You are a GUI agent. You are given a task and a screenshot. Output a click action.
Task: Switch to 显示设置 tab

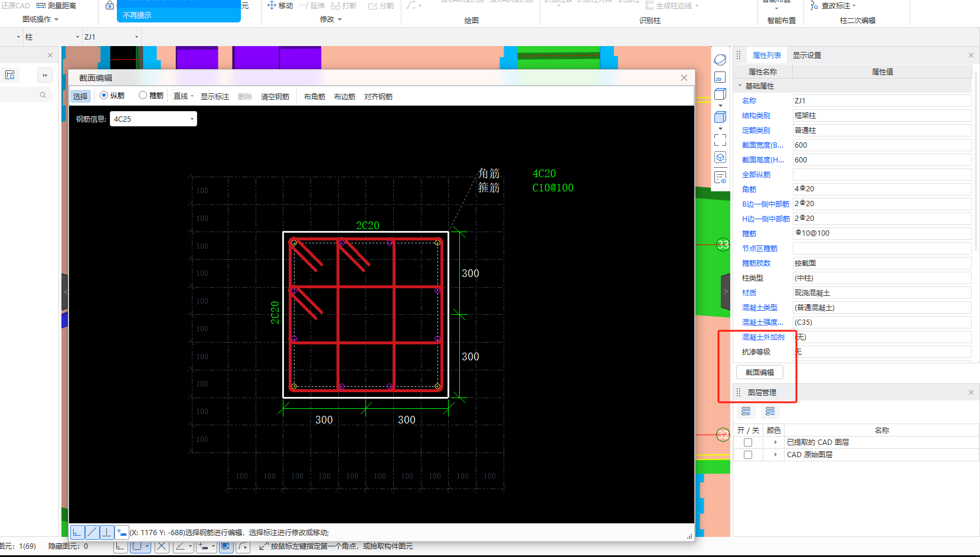point(806,55)
